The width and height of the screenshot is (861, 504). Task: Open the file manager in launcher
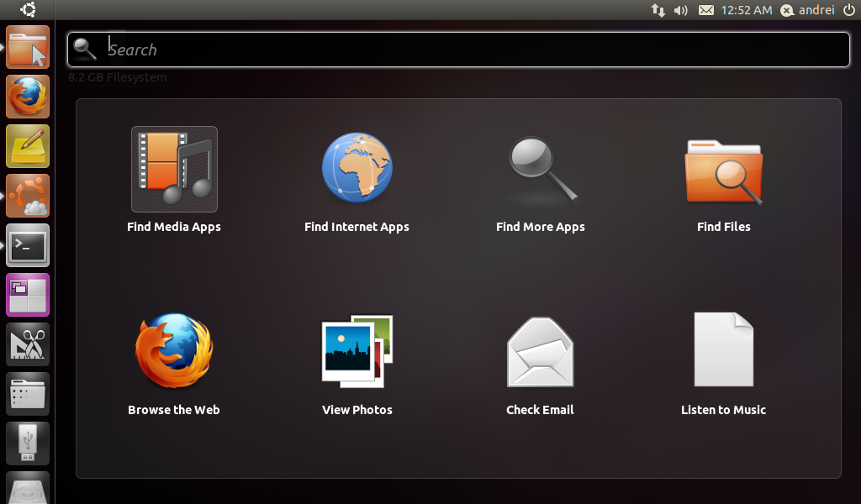point(28,47)
